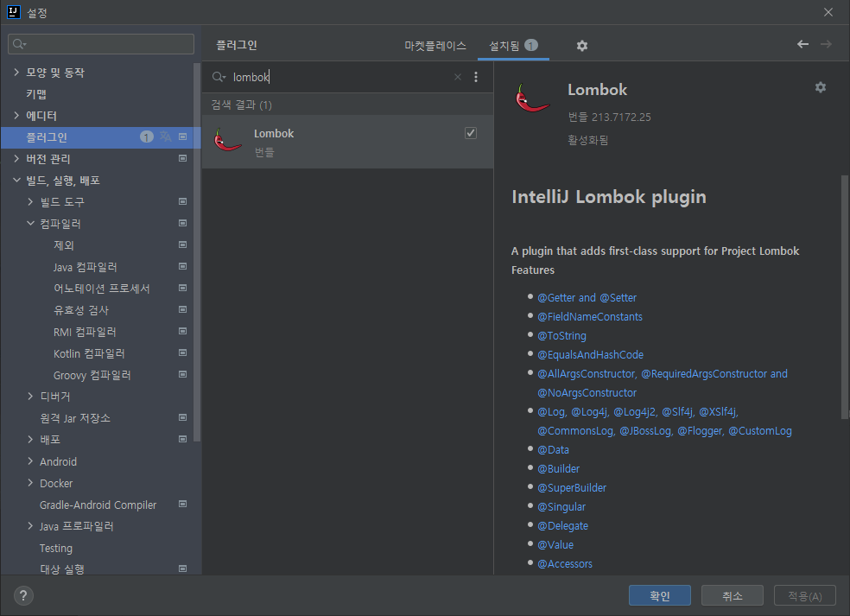The width and height of the screenshot is (850, 616).
Task: Close the 설정 dialog window
Action: (828, 12)
